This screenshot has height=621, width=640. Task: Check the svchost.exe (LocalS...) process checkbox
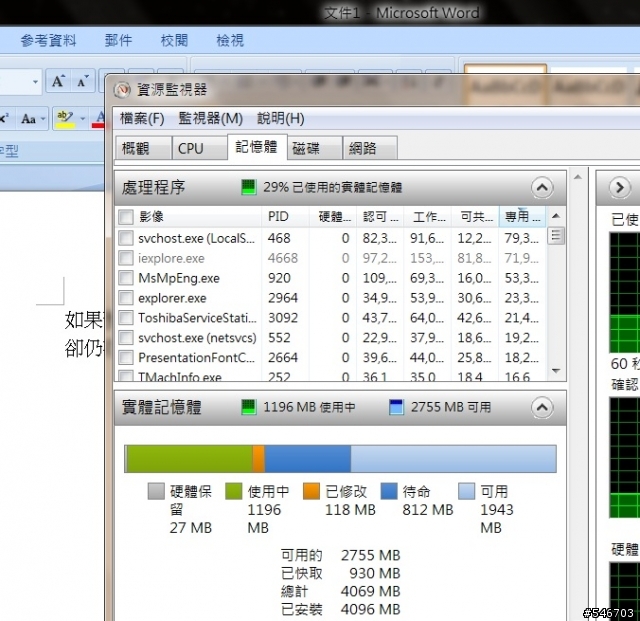coord(126,238)
